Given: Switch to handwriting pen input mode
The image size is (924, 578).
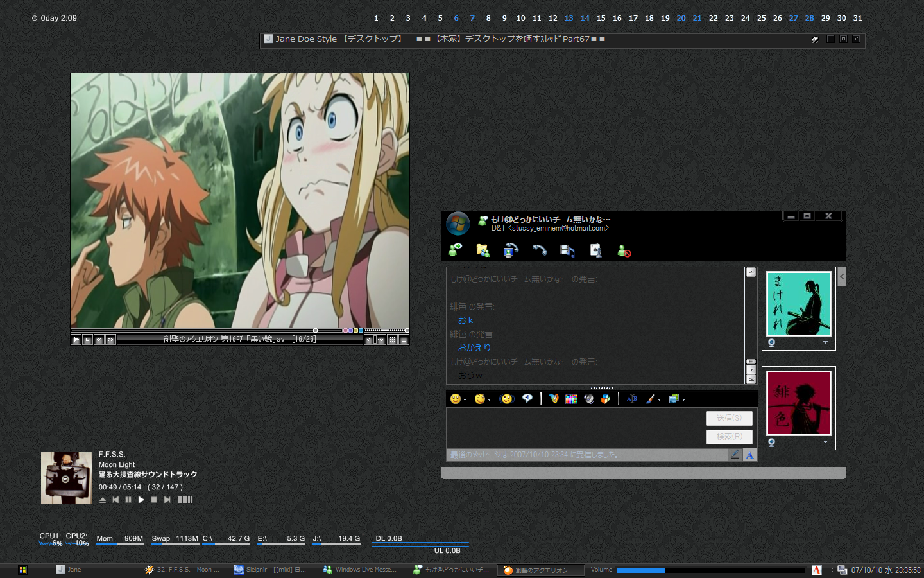Looking at the screenshot, I should coord(735,455).
